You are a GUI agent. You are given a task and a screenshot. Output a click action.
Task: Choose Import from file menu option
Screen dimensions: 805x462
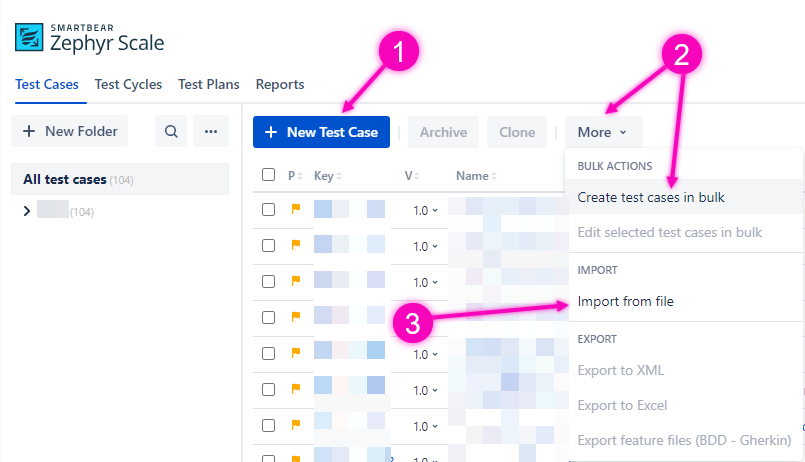pyautogui.click(x=625, y=301)
